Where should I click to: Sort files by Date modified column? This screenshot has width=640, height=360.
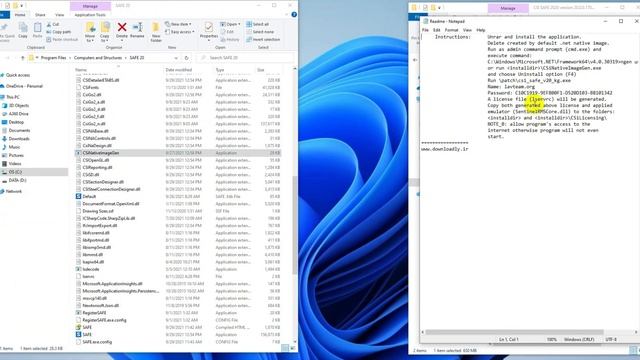178,70
